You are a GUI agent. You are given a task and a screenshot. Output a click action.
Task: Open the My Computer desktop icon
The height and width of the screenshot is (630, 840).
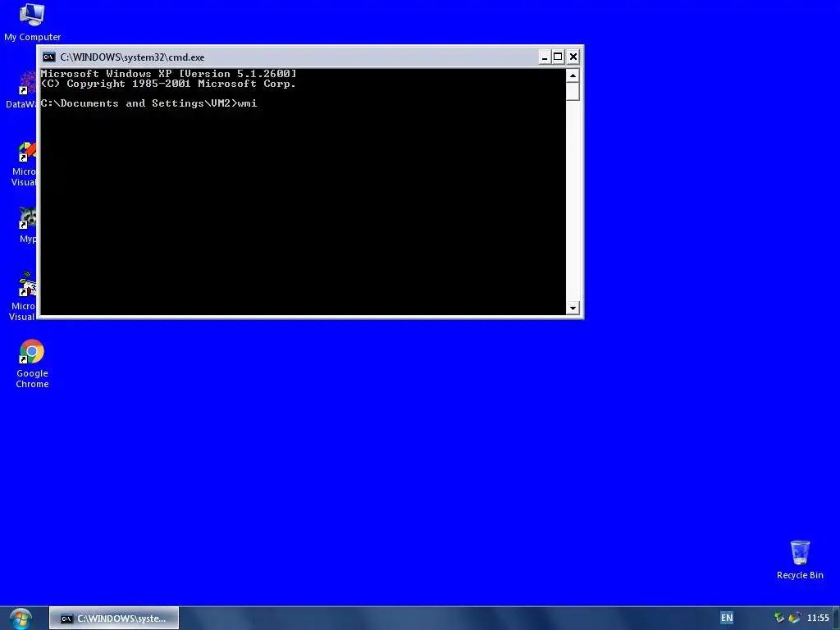[32, 21]
